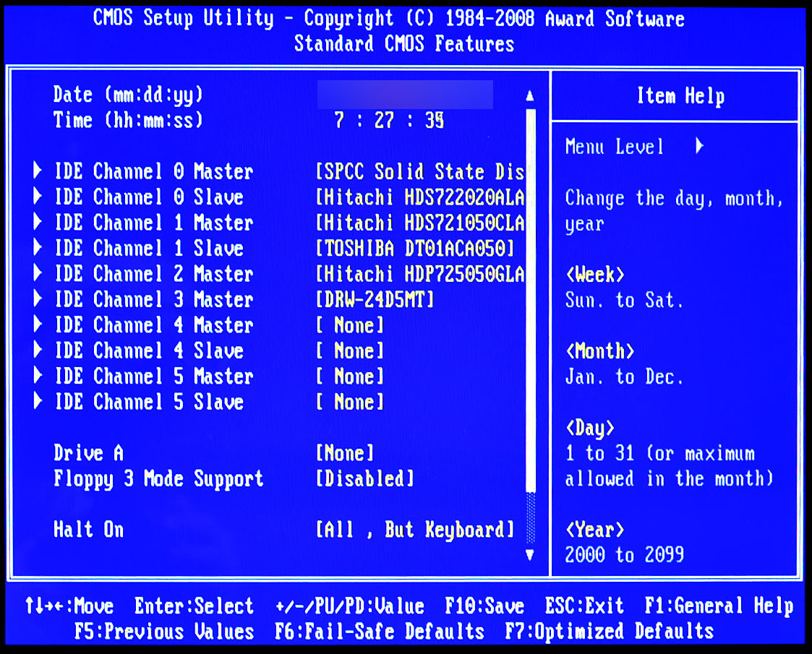Open the TOSHIBA DT01ACA050 drive entry

[x=415, y=249]
